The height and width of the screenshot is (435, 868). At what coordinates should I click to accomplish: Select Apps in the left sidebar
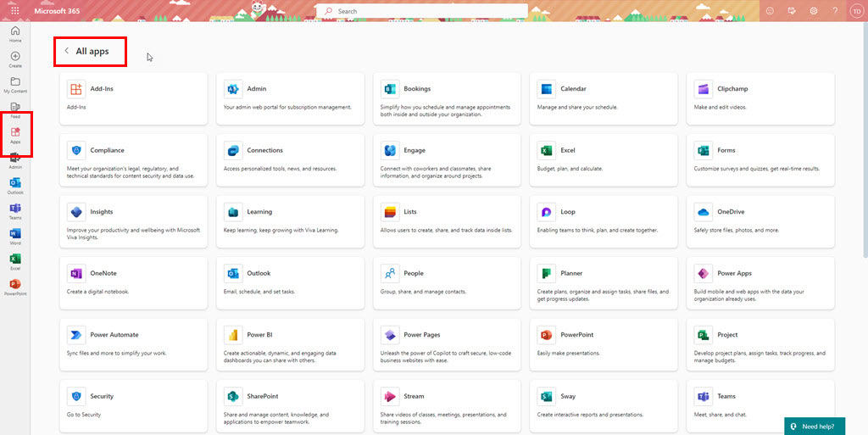15,135
